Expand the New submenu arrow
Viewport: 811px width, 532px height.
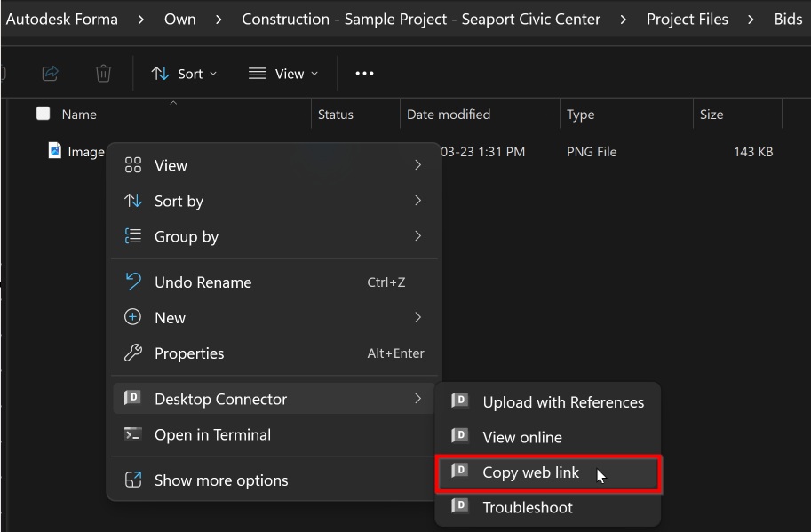point(417,317)
